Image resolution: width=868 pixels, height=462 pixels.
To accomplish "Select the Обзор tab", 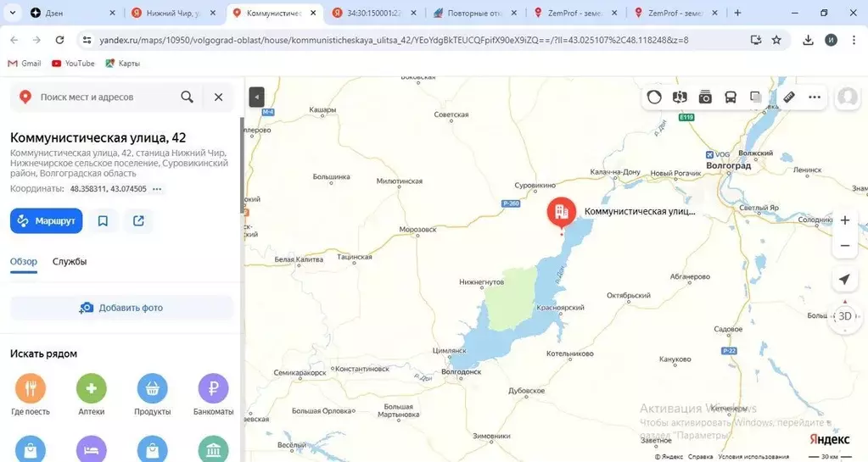I will (24, 262).
